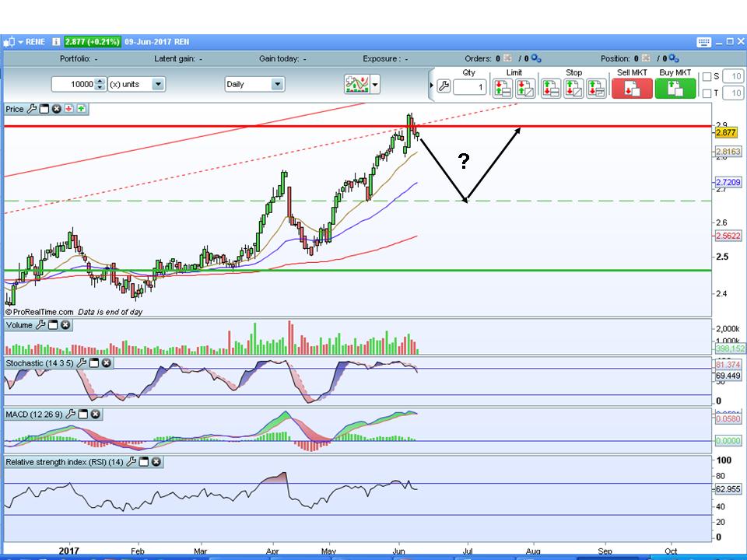Place the first Stop order icon
The image size is (747, 560).
point(551,89)
